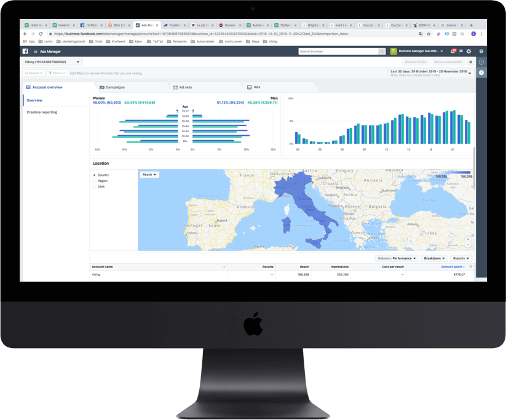Click the Search Business input field
This screenshot has height=420, width=506.
coord(335,52)
